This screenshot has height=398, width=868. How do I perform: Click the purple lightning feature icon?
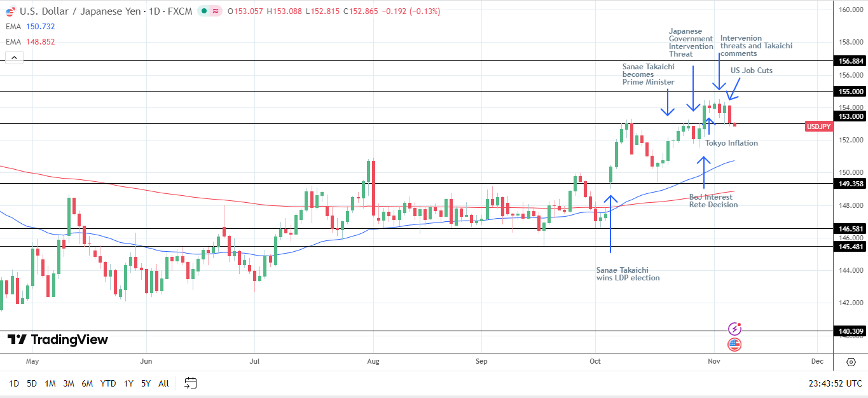coord(735,329)
